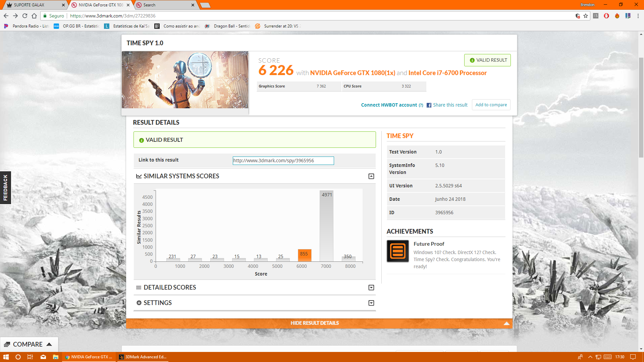644x362 pixels.
Task: Open the Surrender at 20 bookmark
Action: tap(278, 26)
